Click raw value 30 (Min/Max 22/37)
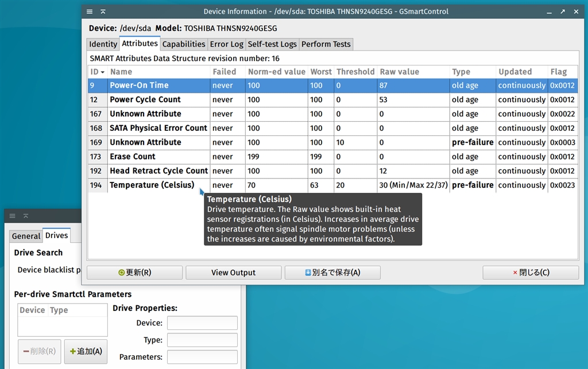 coord(413,185)
